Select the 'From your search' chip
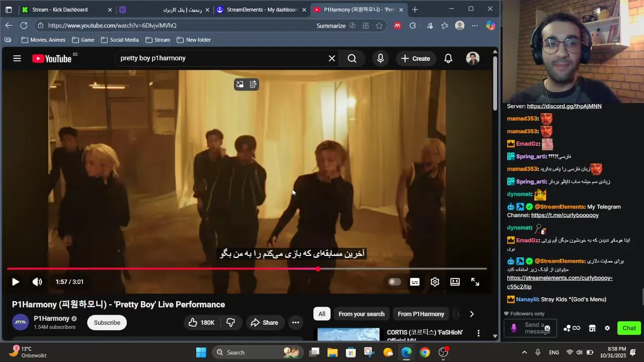Image resolution: width=644 pixels, height=362 pixels. [361, 314]
